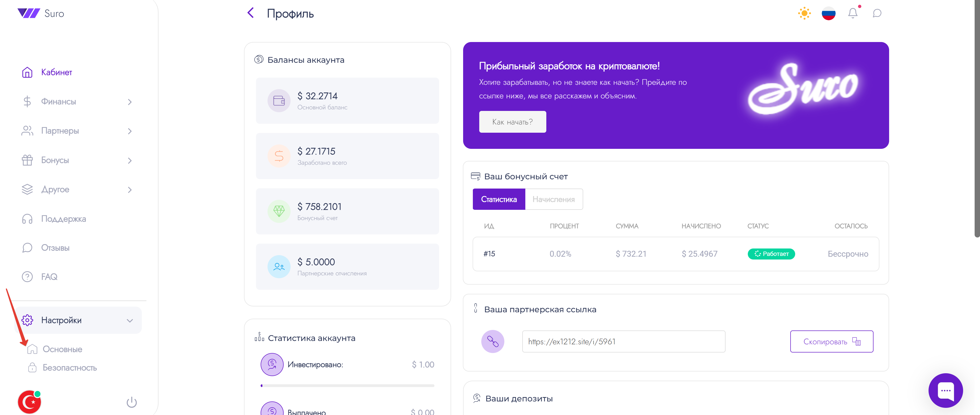Screen dimensions: 980x415
Task: Click the $ 732.21 sum cell
Action: tap(631, 254)
